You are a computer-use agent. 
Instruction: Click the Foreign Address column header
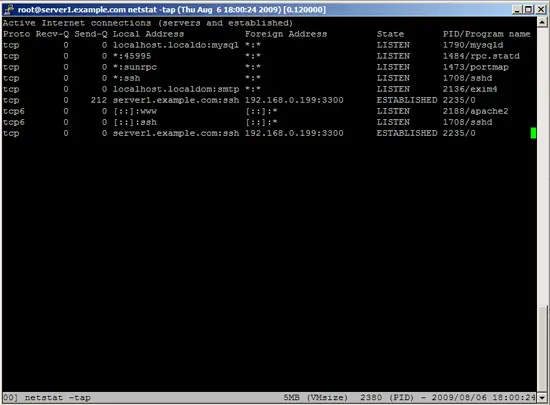click(x=286, y=34)
